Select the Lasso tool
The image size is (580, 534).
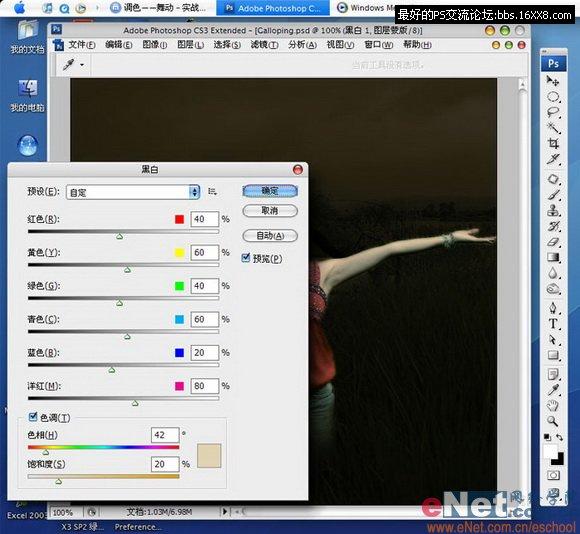[x=553, y=112]
